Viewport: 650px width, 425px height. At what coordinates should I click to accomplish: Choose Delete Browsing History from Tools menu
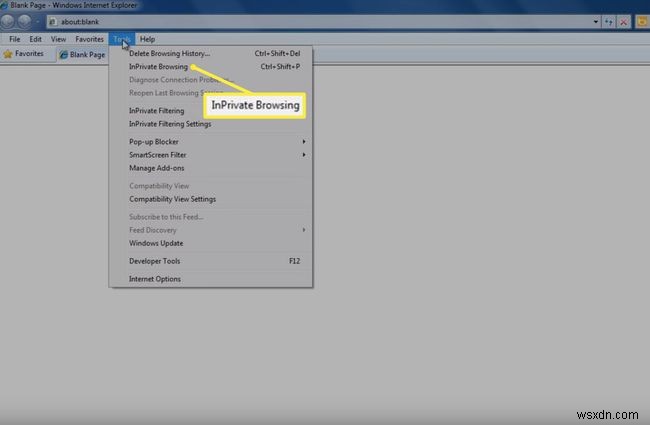(211, 53)
